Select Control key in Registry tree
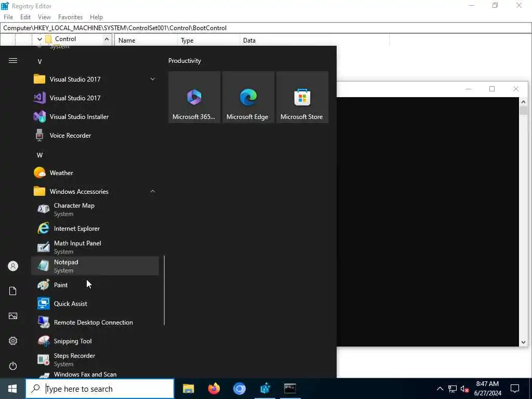This screenshot has width=532, height=399. [65, 39]
